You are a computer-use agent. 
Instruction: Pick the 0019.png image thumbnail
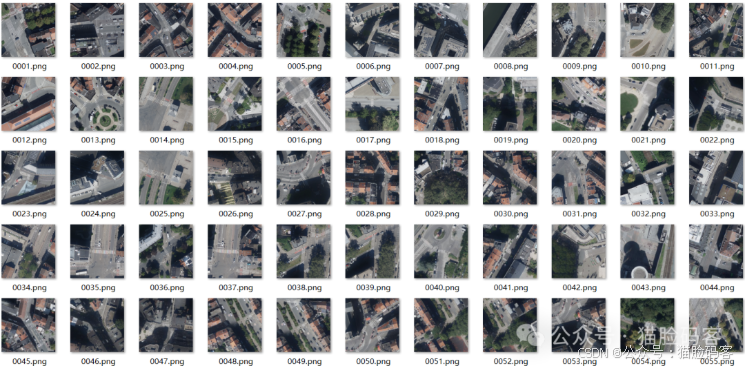[x=510, y=104]
